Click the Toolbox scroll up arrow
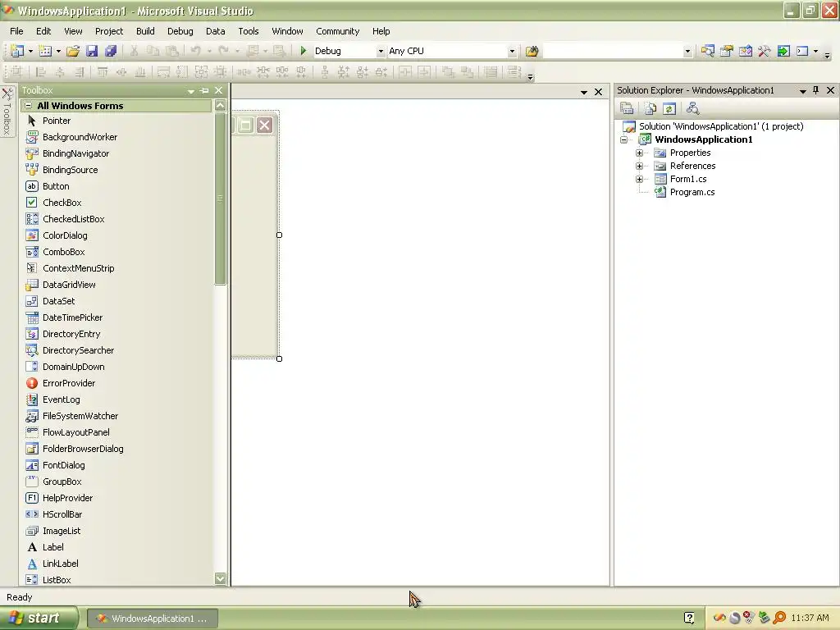Image resolution: width=840 pixels, height=630 pixels. pyautogui.click(x=220, y=106)
